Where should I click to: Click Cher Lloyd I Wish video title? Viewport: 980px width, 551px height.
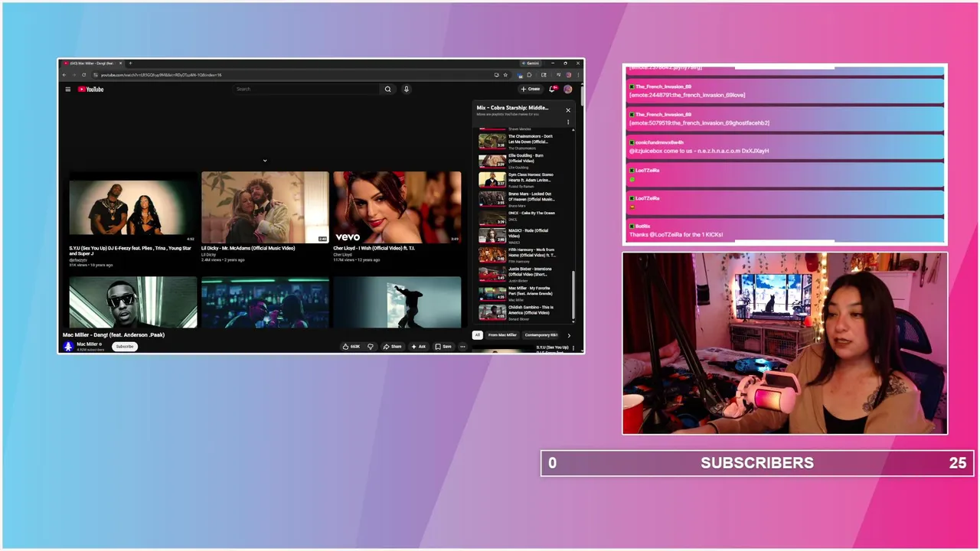tap(374, 248)
